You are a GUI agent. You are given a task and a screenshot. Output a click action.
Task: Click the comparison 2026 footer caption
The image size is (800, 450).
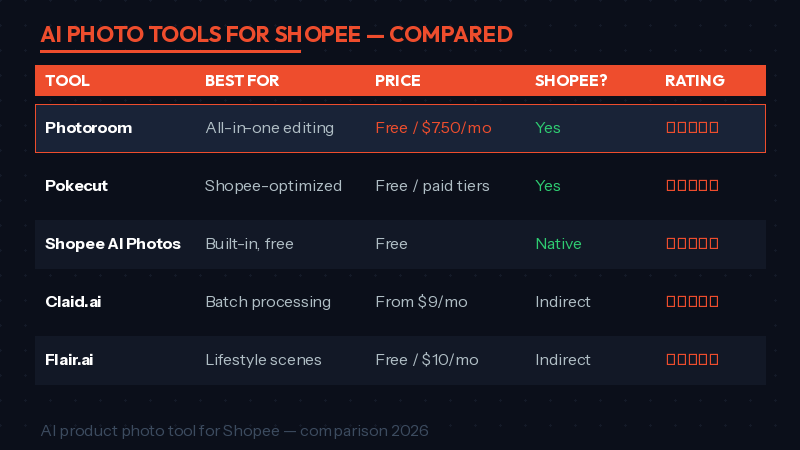click(235, 431)
